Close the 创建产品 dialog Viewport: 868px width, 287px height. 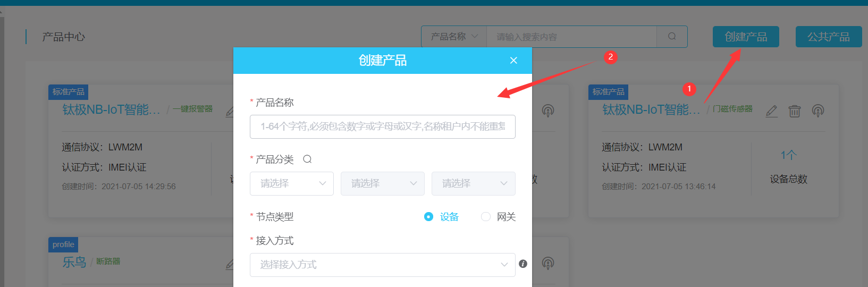513,61
